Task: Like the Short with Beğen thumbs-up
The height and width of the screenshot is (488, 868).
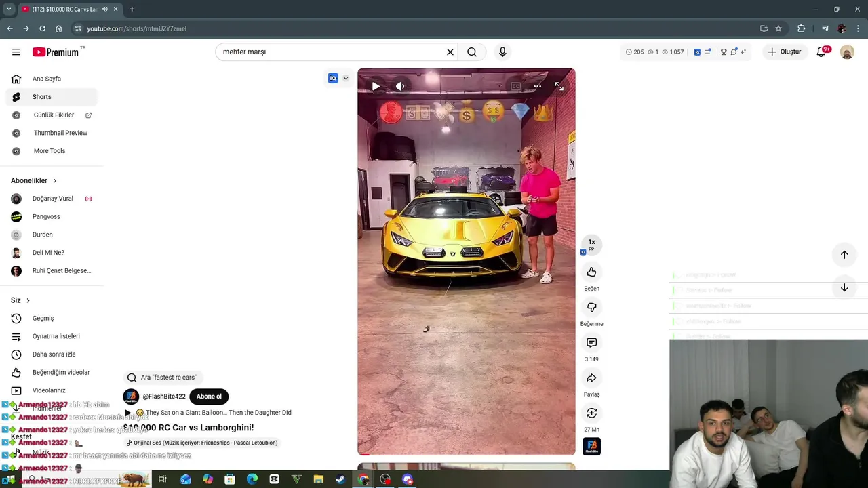Action: point(591,272)
